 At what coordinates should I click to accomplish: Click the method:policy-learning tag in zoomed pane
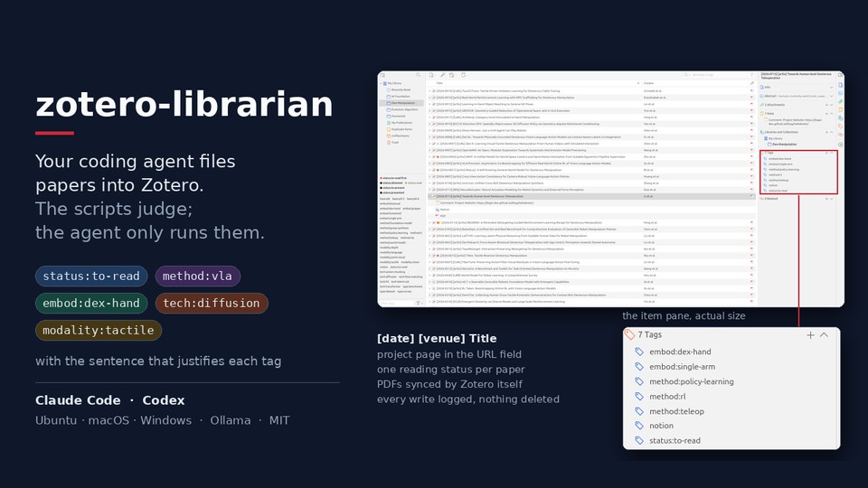692,381
